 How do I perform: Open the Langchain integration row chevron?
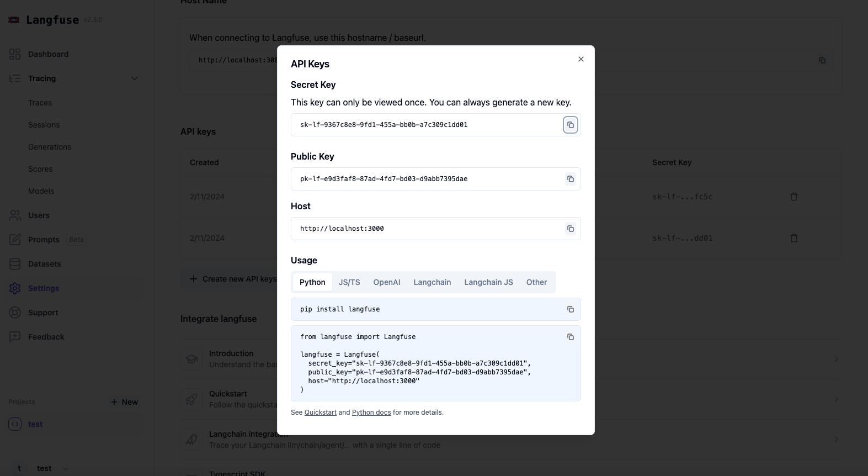point(837,440)
